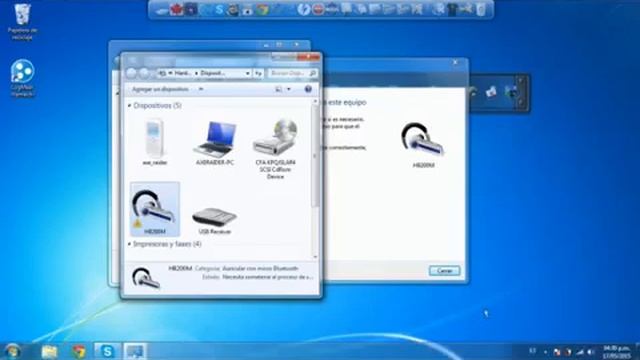
Task: Change view with the view icon button
Action: 279,89
